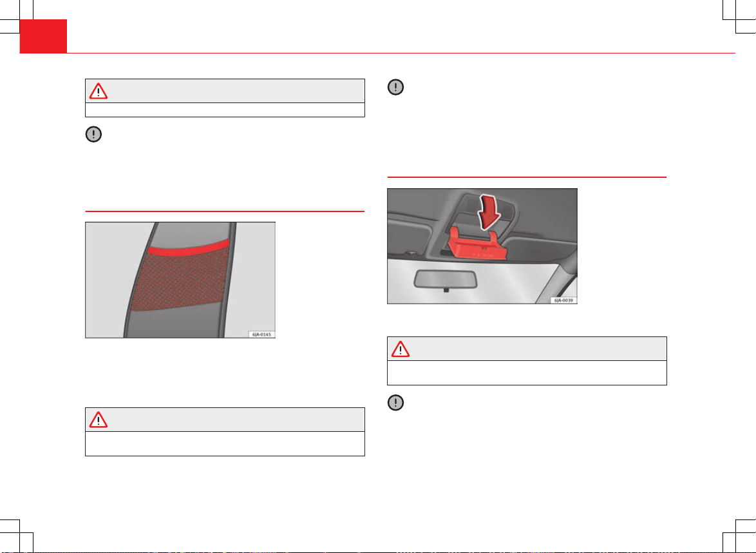This screenshot has width=756, height=553.
Task: Click the red divider line above the roof illustration
Action: point(527,177)
